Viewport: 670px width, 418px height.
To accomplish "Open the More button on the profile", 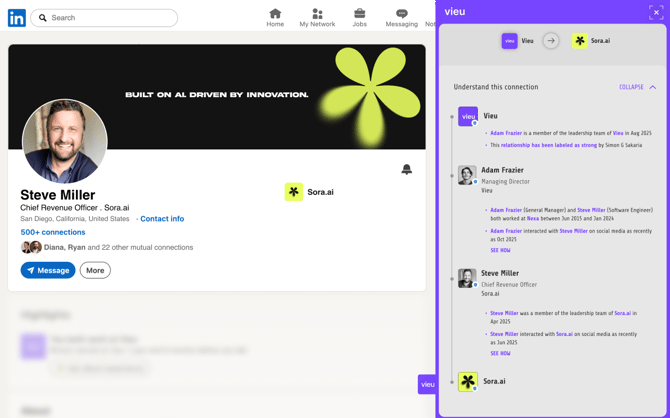I will point(95,271).
